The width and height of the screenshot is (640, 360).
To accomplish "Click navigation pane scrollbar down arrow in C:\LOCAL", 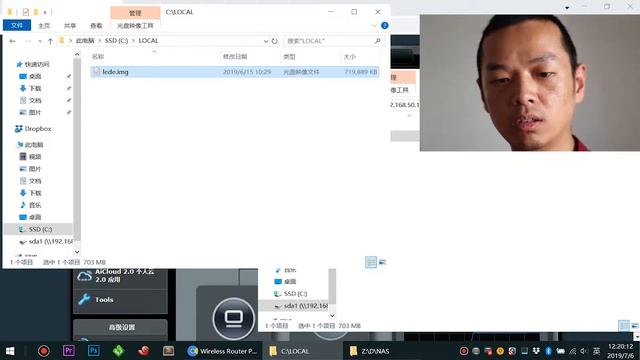I will click(x=77, y=252).
